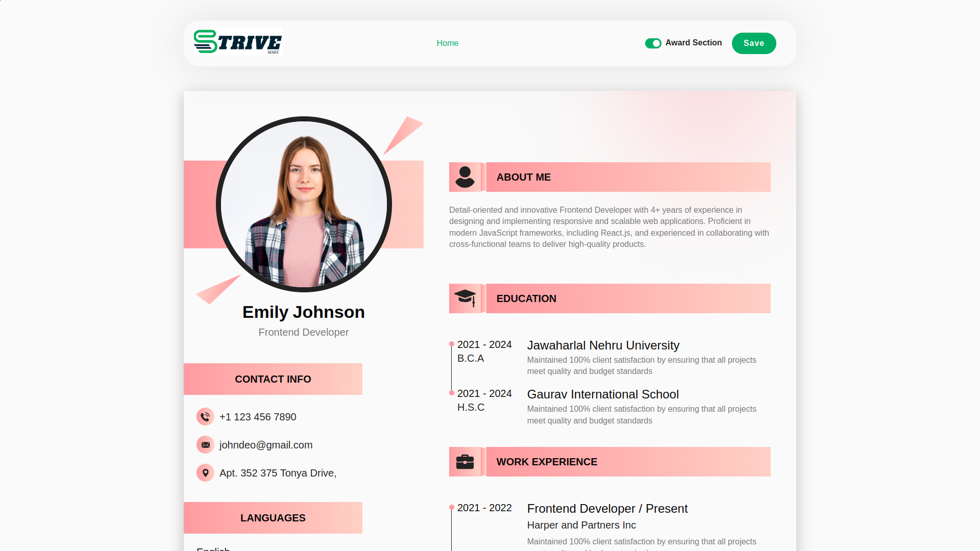
Task: Click the Gaurav International School entry
Action: 602,394
